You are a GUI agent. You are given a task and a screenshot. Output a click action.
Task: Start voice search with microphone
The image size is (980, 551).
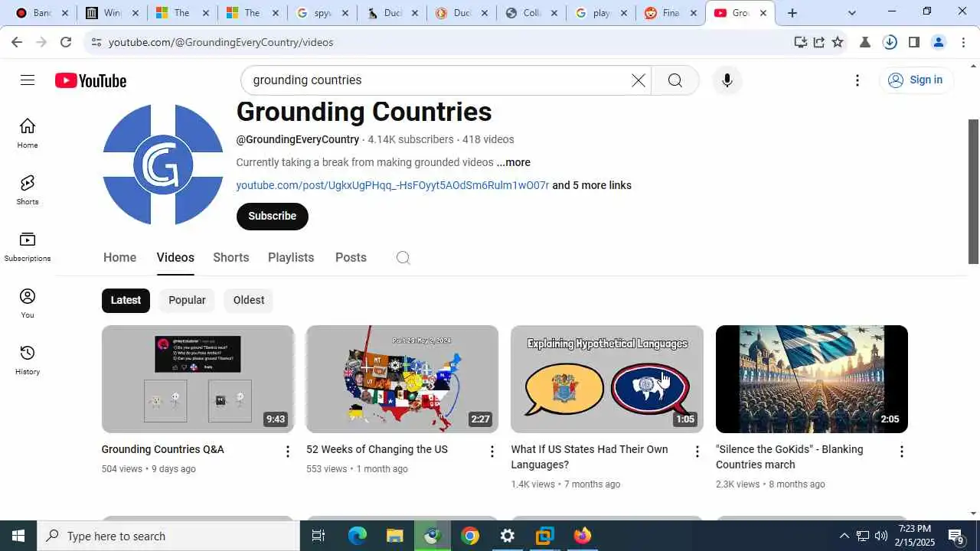coord(727,80)
